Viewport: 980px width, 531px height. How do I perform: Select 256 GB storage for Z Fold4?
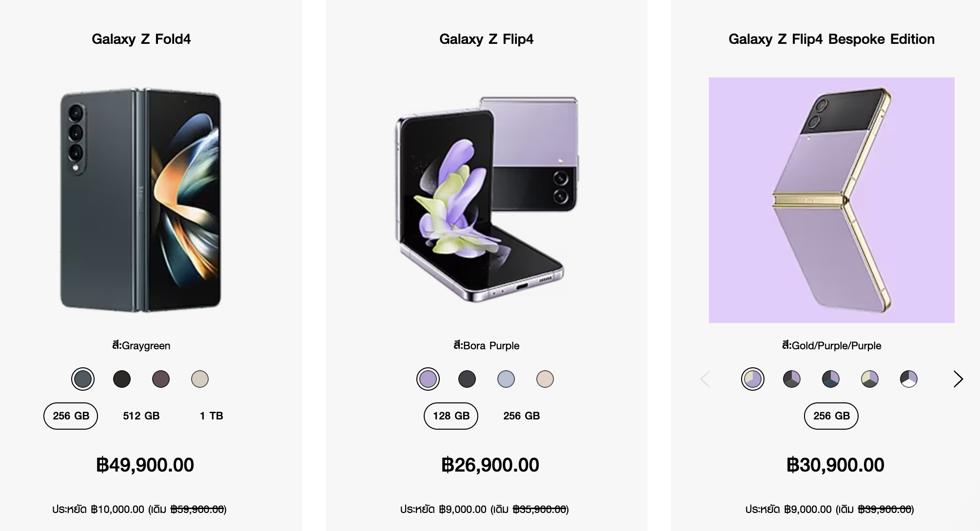(x=71, y=416)
